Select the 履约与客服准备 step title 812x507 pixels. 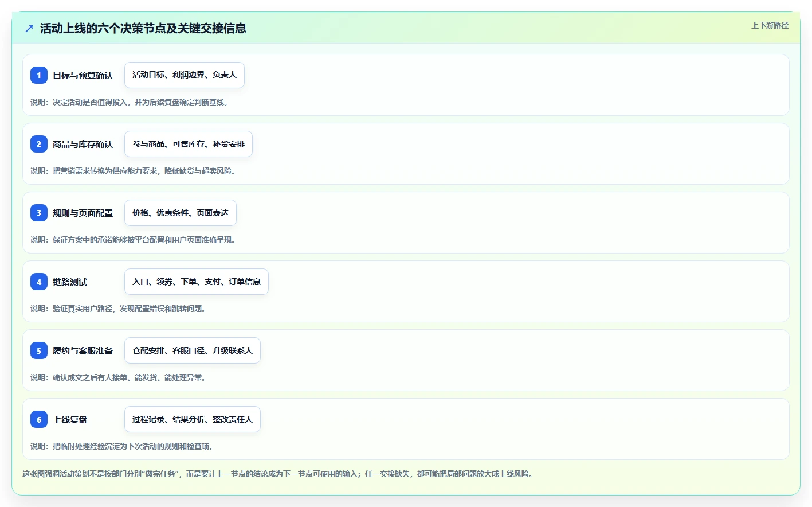point(83,350)
